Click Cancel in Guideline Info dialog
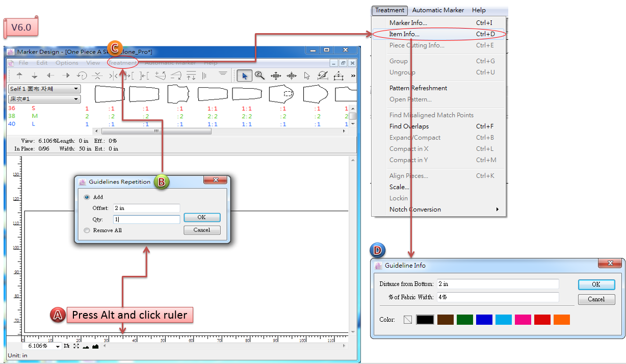The height and width of the screenshot is (364, 626). coord(596,299)
